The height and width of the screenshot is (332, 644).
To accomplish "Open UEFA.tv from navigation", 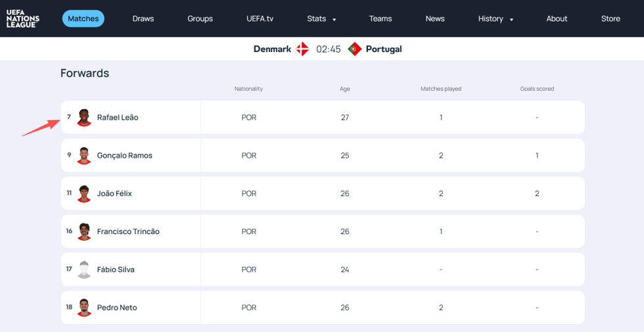I will [x=260, y=18].
